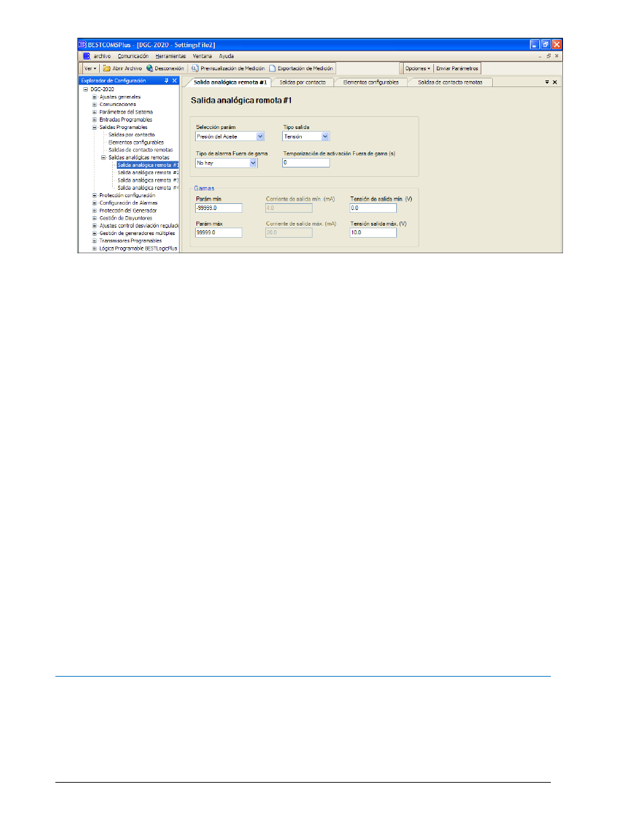Expand the Comunicaciones tree node
Viewport: 644px width, 834px height.
95,105
